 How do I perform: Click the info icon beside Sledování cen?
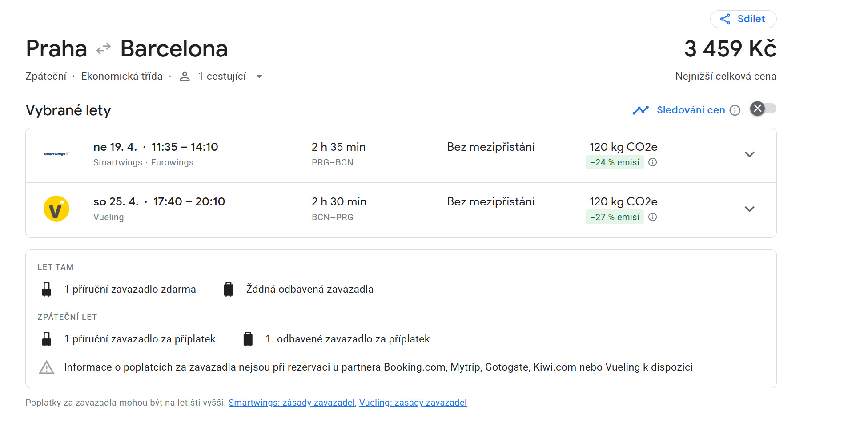pyautogui.click(x=735, y=110)
